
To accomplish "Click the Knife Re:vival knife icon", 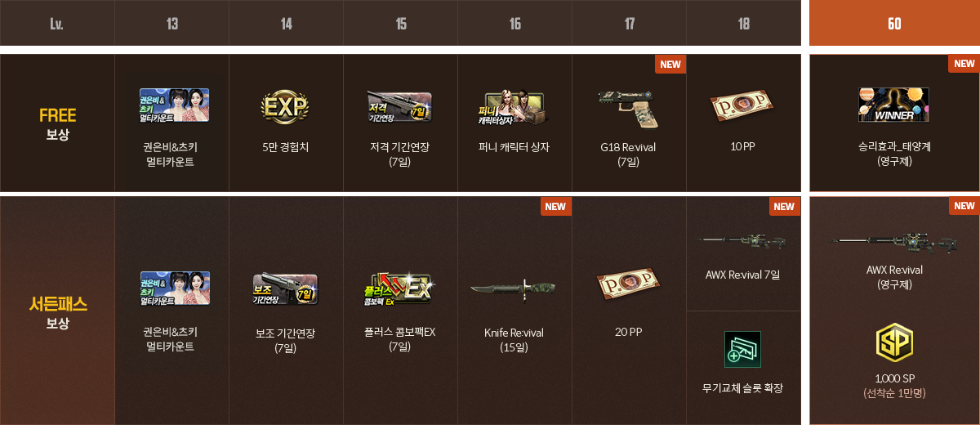I will point(514,289).
